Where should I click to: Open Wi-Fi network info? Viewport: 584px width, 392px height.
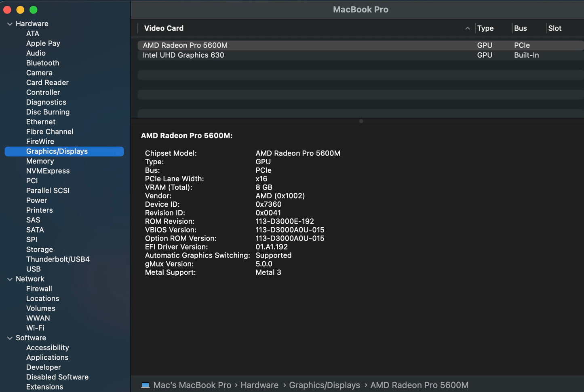(35, 328)
